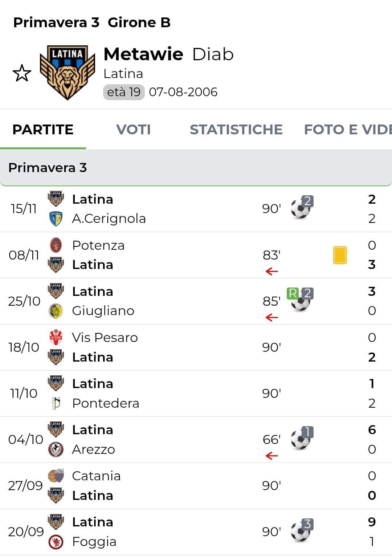Viewport: 392px width, 558px height.
Task: Click the Arezzo team crest
Action: (56, 449)
